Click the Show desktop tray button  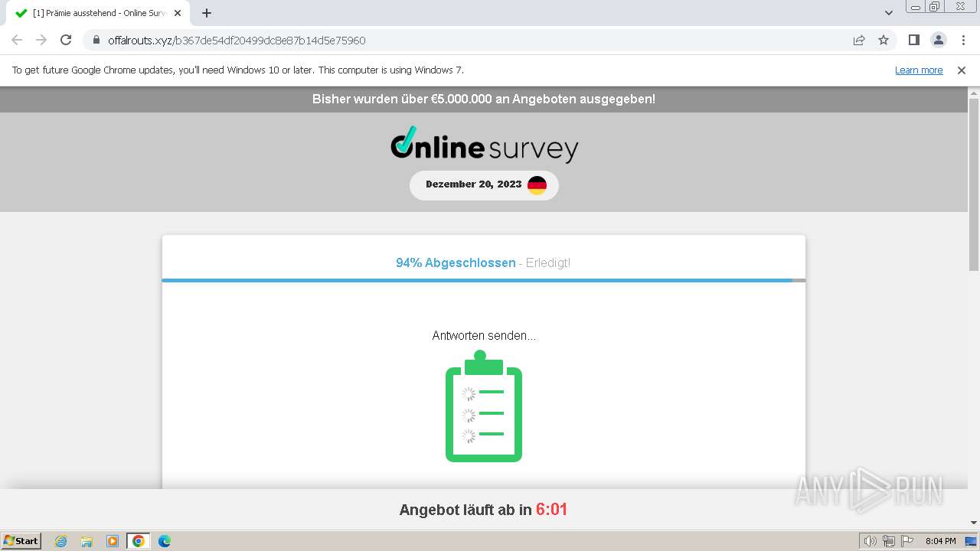point(972,541)
